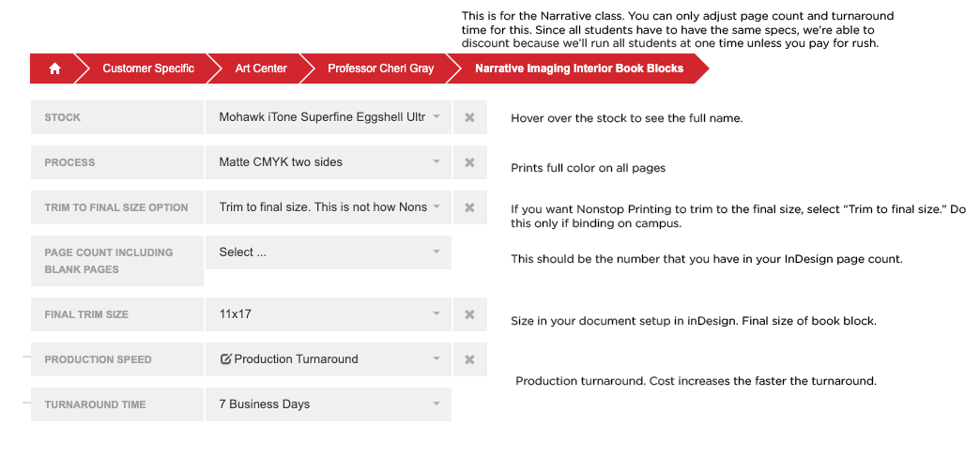
Task: Navigate to Art Center breadcrumb
Action: tap(261, 69)
